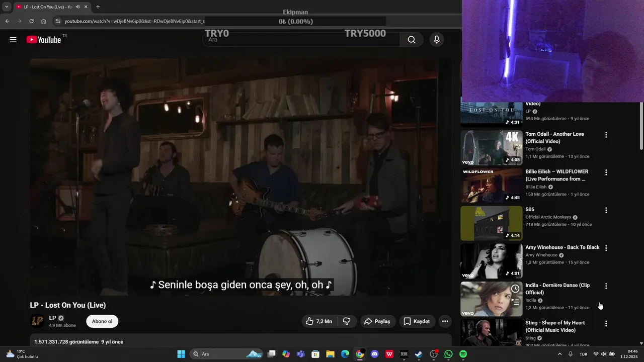The height and width of the screenshot is (362, 644).
Task: Open Copilot from the taskbar
Action: pyautogui.click(x=286, y=354)
